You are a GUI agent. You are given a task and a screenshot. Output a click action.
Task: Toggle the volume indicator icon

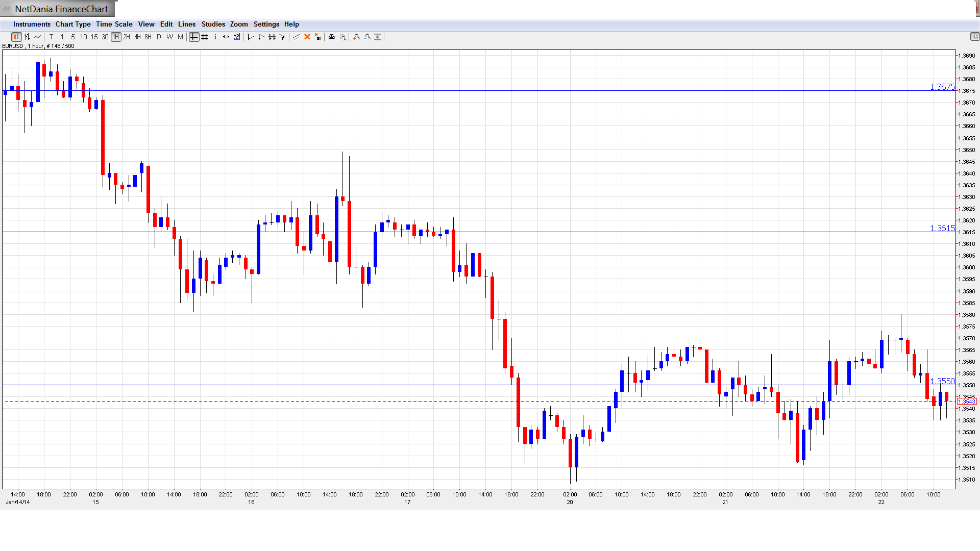tap(237, 37)
